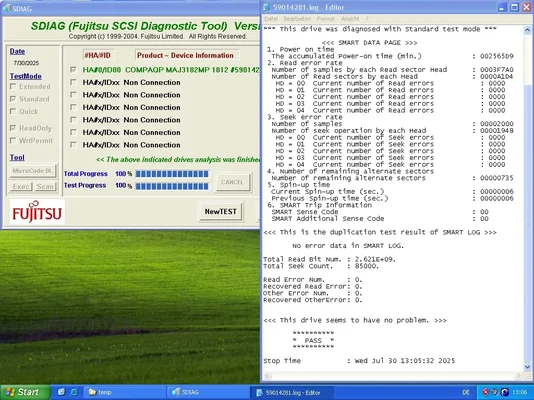534x400 pixels.
Task: Click the date value 7/30/2025
Action: click(26, 63)
